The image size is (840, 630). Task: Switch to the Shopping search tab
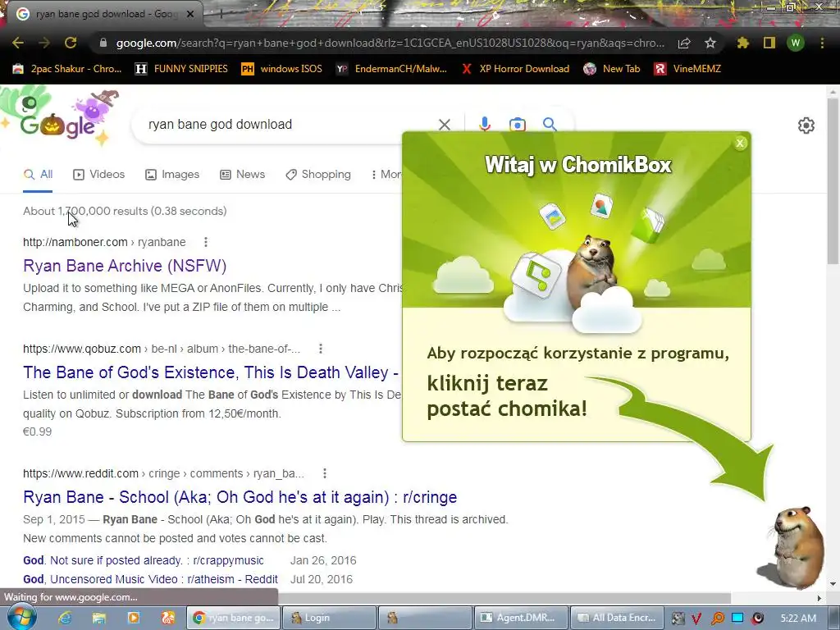318,174
